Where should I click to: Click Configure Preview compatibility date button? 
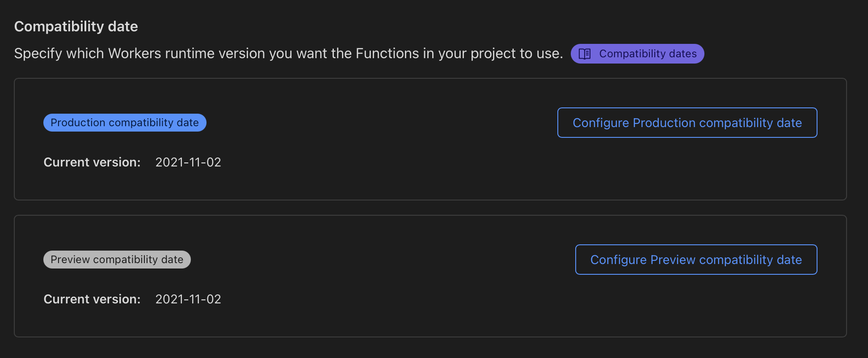[x=696, y=260]
